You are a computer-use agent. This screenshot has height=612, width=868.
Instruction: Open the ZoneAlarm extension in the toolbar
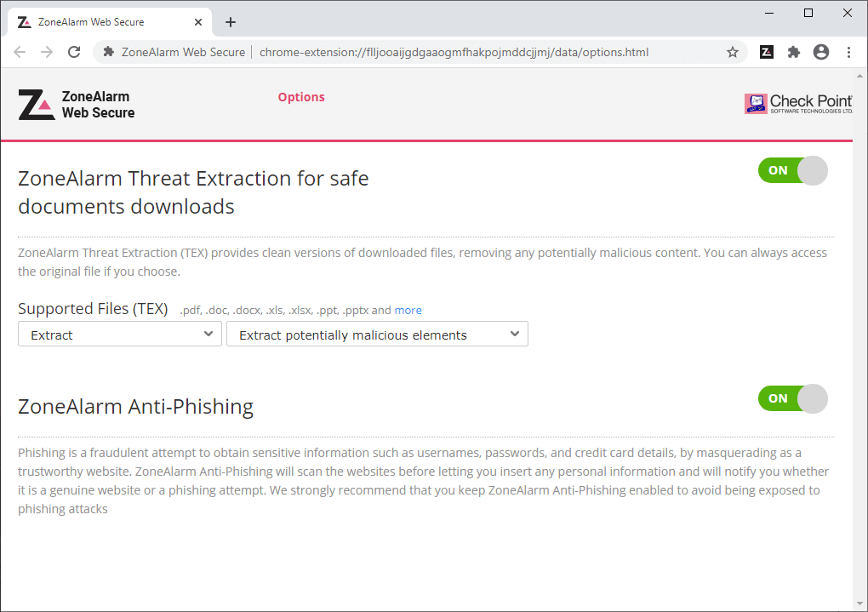pos(766,52)
